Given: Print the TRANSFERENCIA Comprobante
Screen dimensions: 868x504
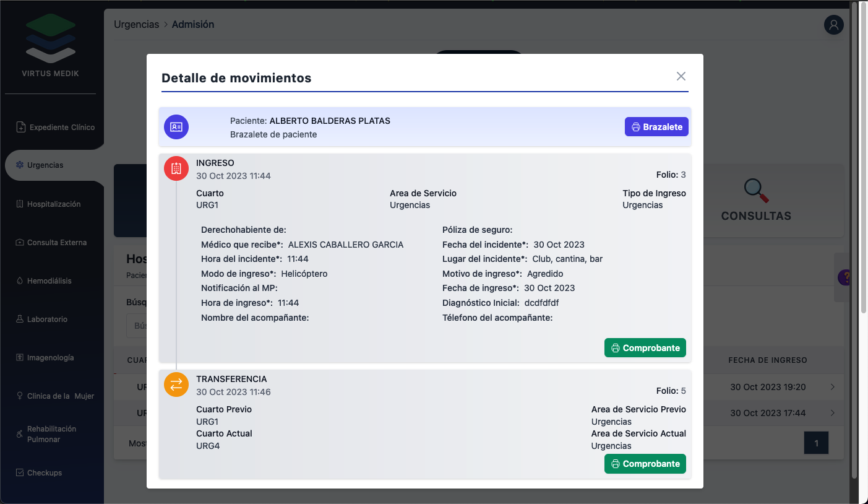Looking at the screenshot, I should (645, 464).
